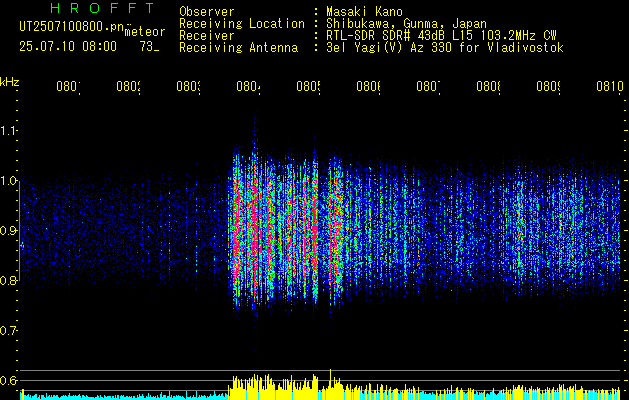Click the 0804 time axis marker
Image resolution: width=629 pixels, height=400 pixels.
point(248,86)
